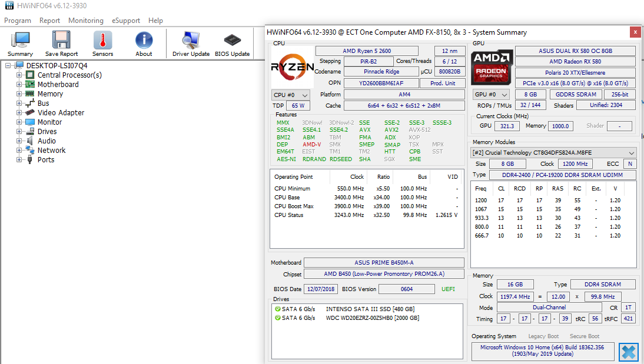Open BIOS Update chip icon
The image size is (644, 364).
[x=233, y=40]
